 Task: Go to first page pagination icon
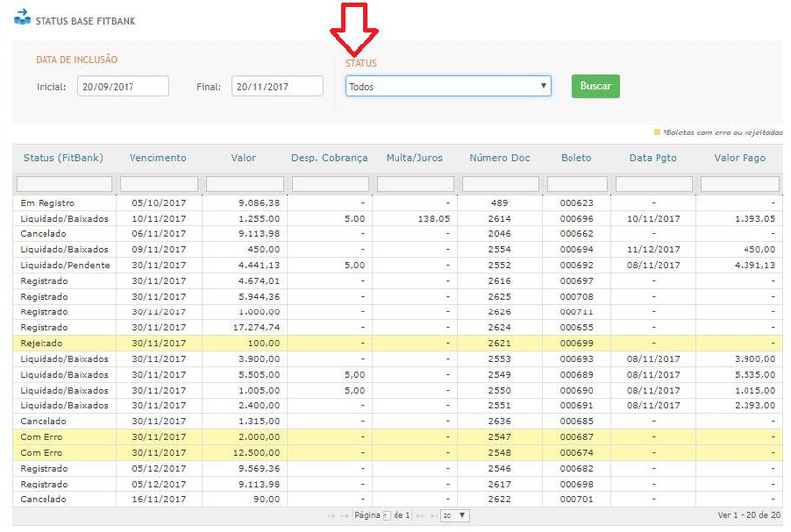pos(330,516)
